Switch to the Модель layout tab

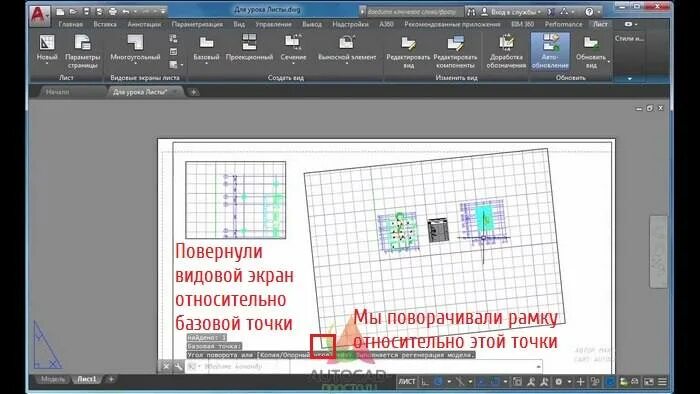[x=53, y=379]
